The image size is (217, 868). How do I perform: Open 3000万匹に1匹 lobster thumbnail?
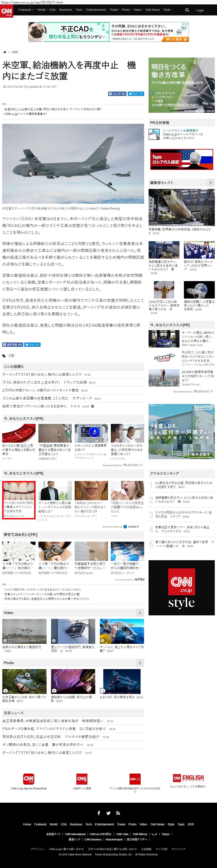pyautogui.click(x=164, y=290)
